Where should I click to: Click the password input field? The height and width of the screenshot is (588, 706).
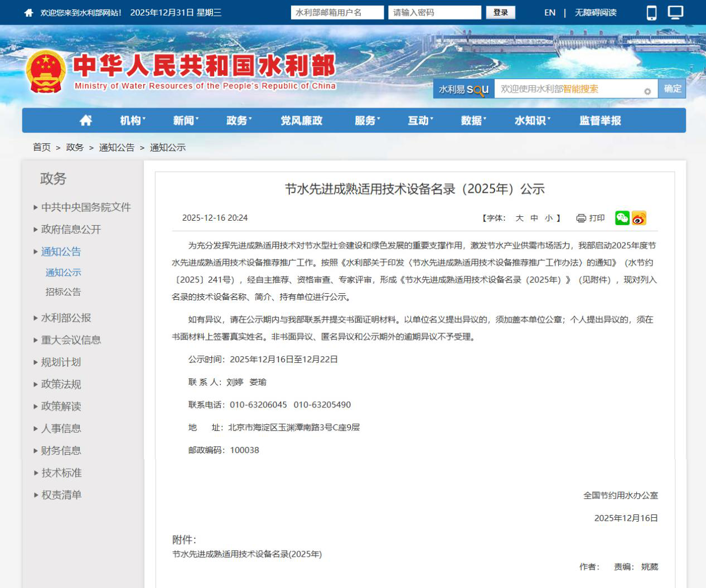[x=434, y=12]
